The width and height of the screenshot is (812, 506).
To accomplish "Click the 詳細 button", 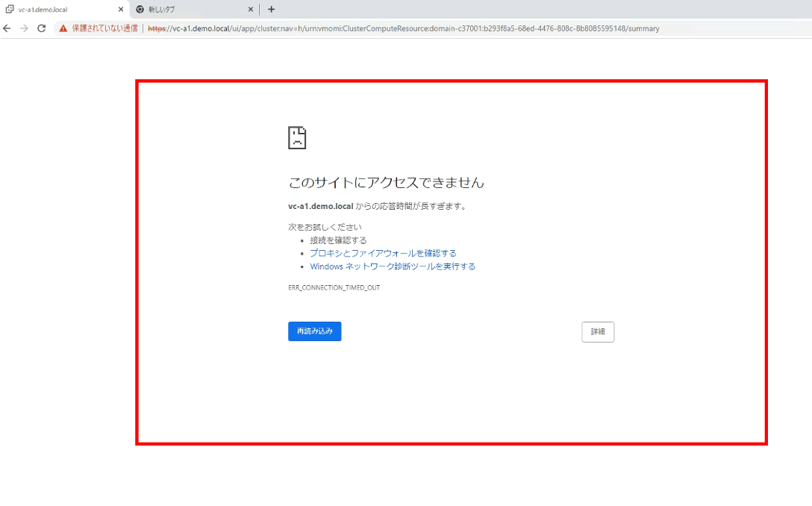I will 598,332.
